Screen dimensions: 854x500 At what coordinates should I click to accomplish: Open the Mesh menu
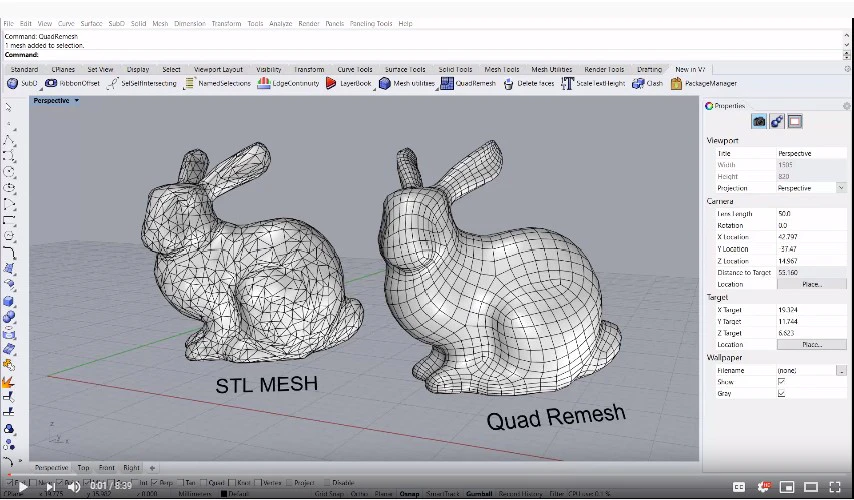click(160, 23)
